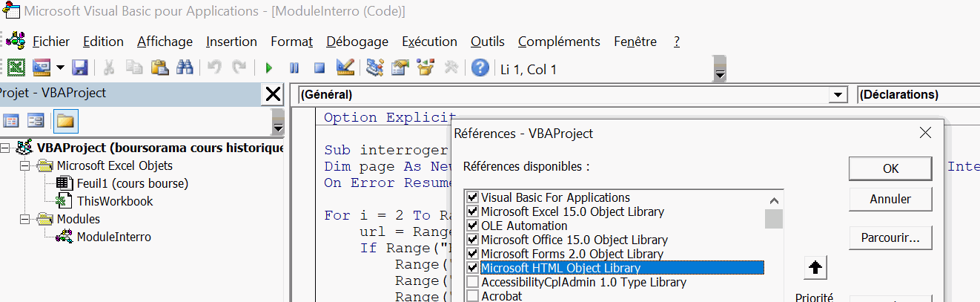This screenshot has width=980, height=302.
Task: Uncheck the Microsoft HTML Object Library reference
Action: click(471, 268)
